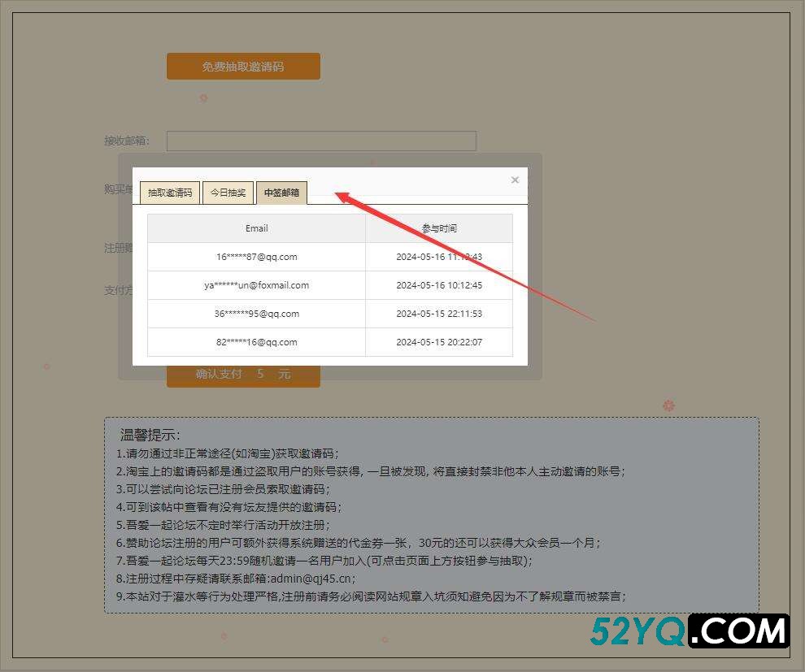Click the 82*****16@qq.com email entry

click(x=256, y=342)
